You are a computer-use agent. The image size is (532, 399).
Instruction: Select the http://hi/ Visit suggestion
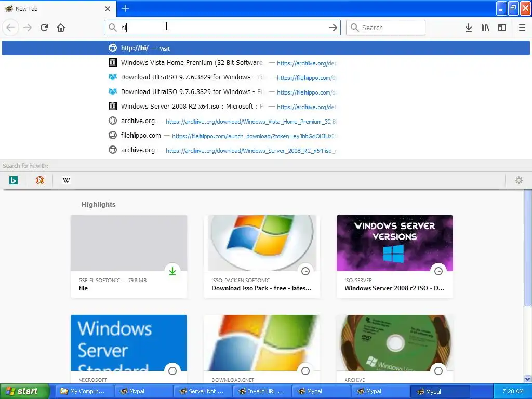tap(265, 48)
